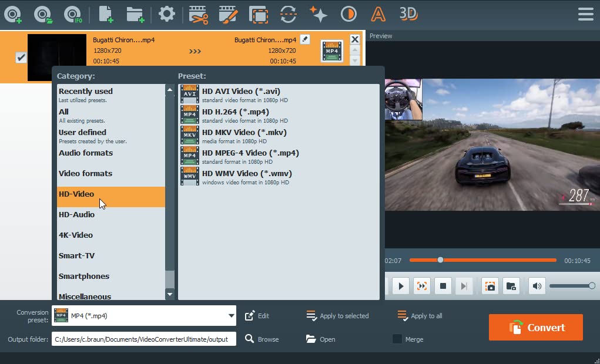This screenshot has width=600, height=364.
Task: Select Audio formats category
Action: pos(111,156)
